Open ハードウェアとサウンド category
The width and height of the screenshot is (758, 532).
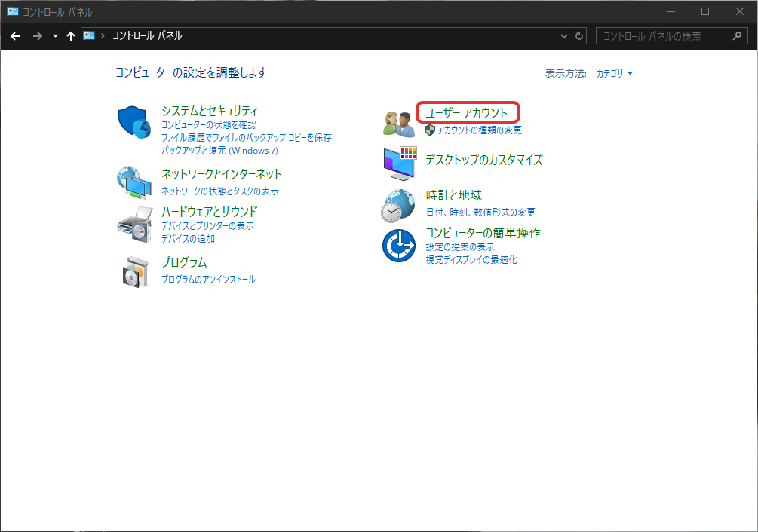(210, 212)
